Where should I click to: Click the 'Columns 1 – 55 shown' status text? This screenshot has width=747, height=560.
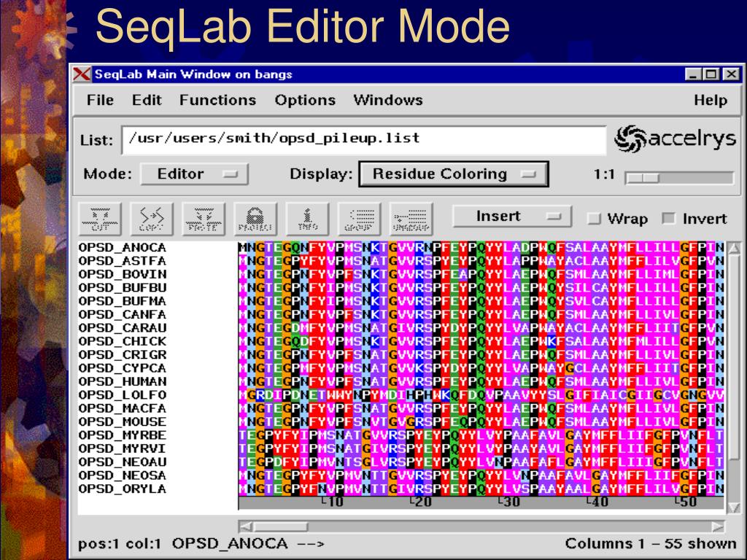(x=651, y=543)
